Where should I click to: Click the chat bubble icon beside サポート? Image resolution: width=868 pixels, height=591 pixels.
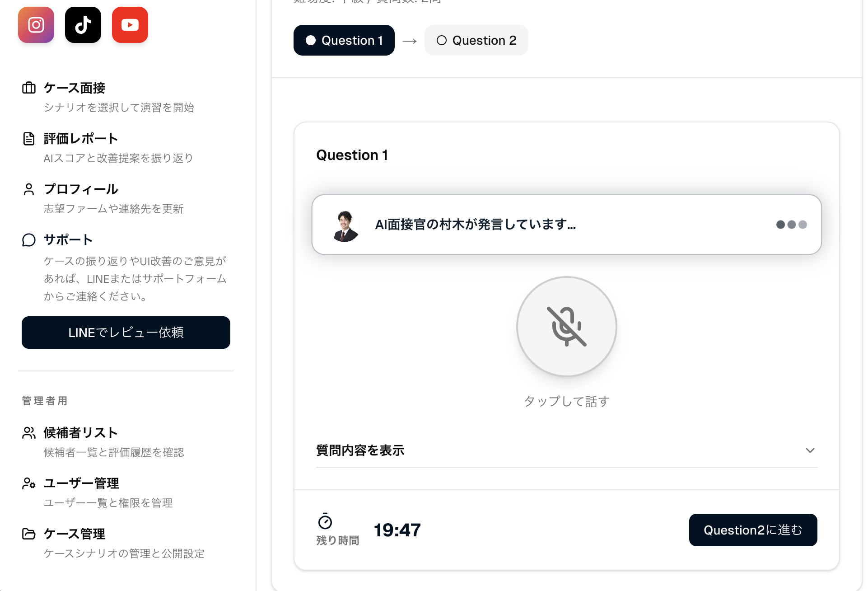[x=29, y=240]
